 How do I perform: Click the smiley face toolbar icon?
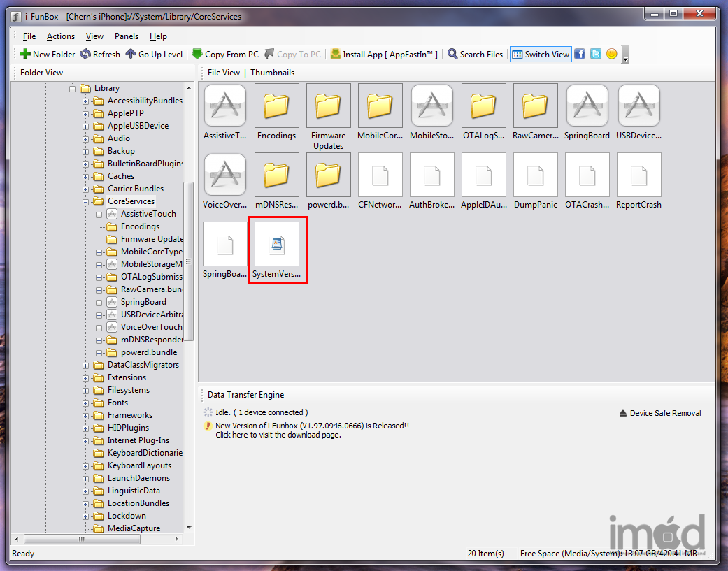tap(612, 54)
